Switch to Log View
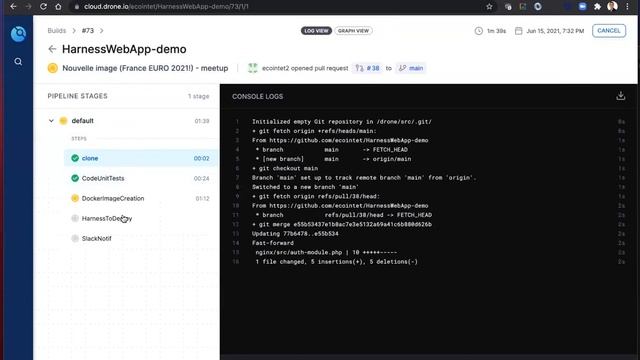Image resolution: width=640 pixels, height=360 pixels. [x=316, y=31]
